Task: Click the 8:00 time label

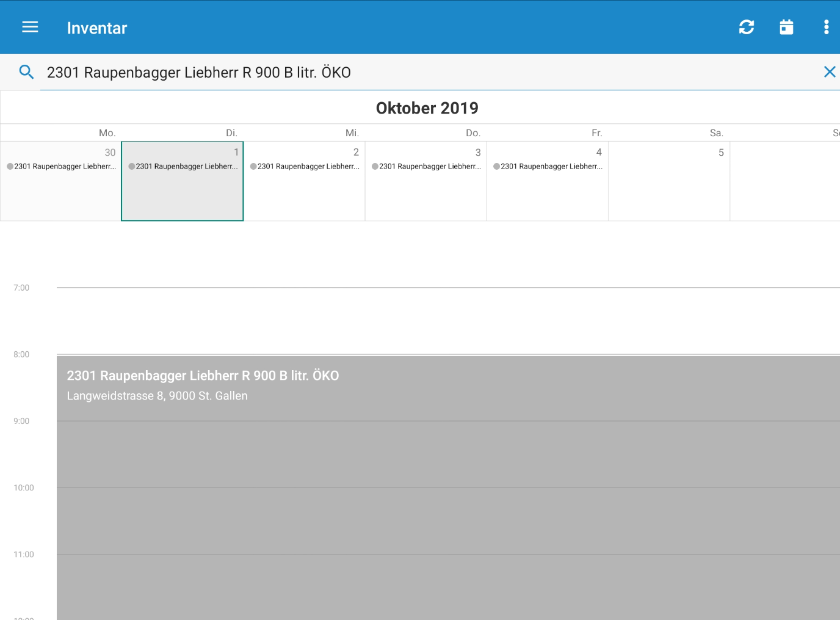Action: (21, 354)
